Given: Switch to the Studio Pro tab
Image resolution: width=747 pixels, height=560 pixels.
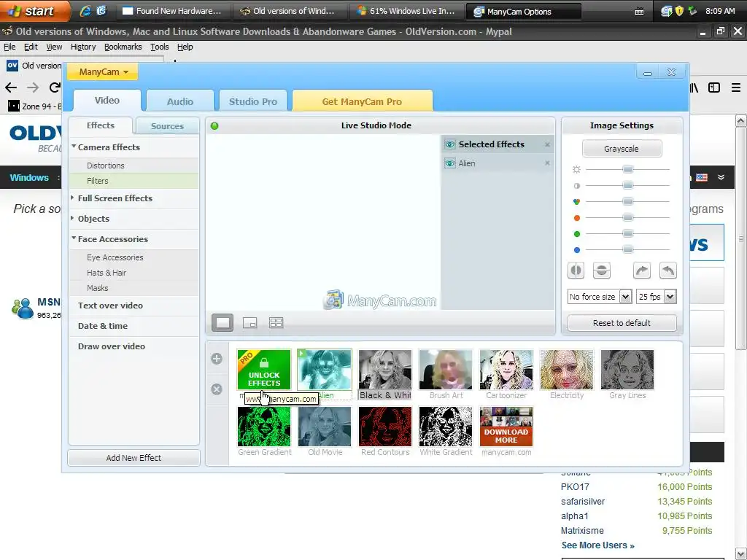Looking at the screenshot, I should coord(252,101).
